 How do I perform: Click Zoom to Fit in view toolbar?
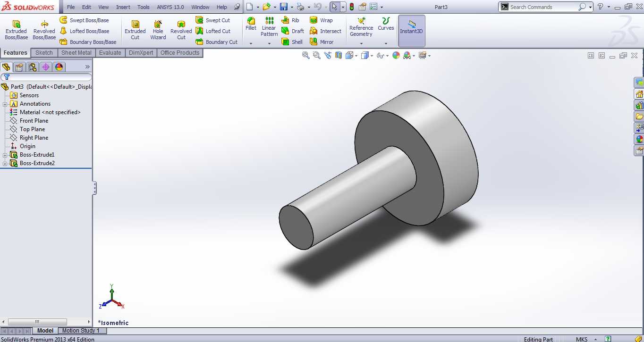pos(306,55)
